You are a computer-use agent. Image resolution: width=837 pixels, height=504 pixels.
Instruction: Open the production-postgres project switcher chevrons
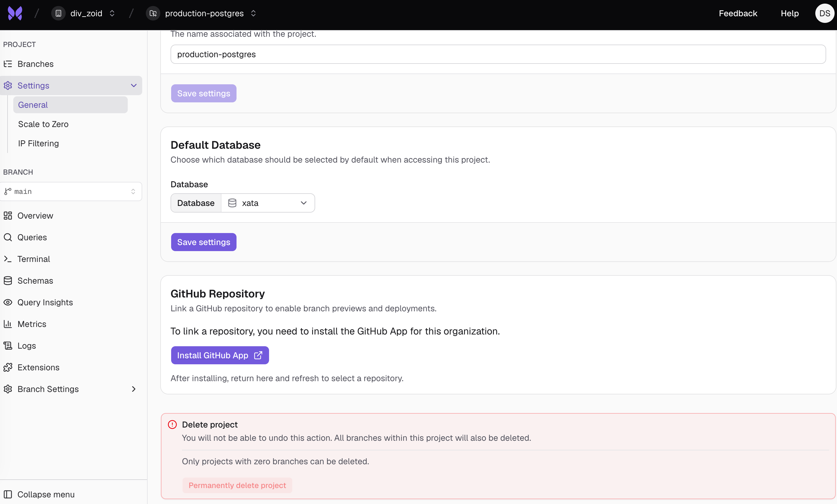[253, 13]
